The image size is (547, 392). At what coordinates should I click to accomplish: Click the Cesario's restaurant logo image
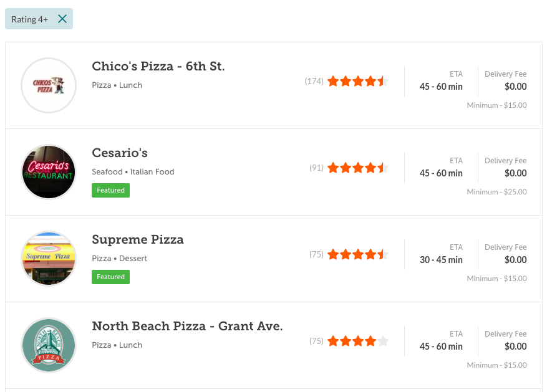coord(49,172)
